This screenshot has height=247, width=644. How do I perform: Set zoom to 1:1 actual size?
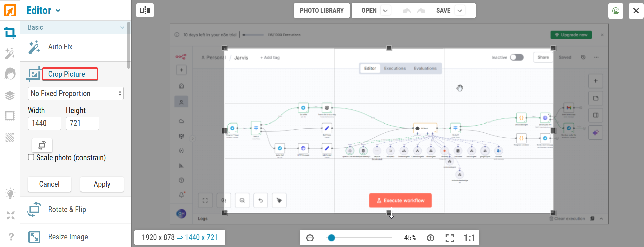[469, 238]
